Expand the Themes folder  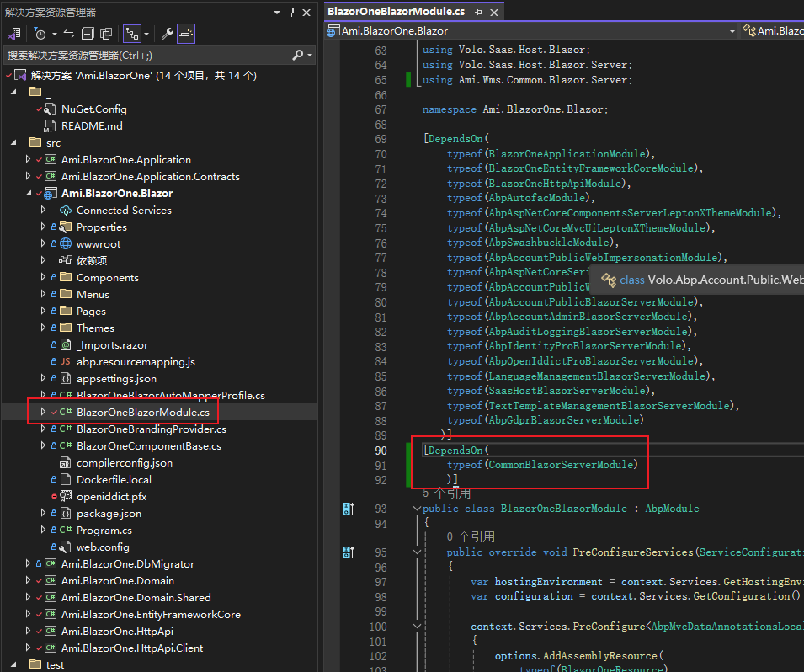43,328
